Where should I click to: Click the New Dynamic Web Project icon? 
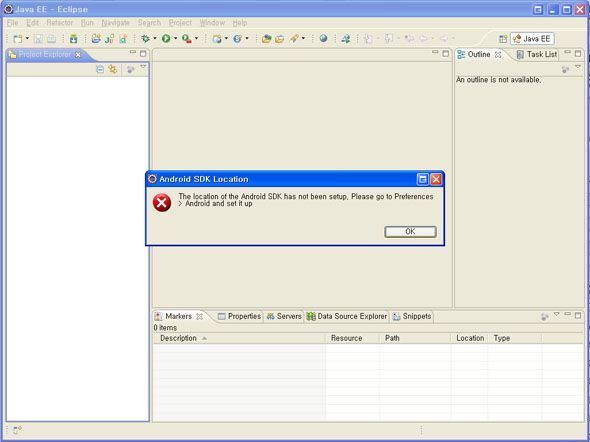coord(217,39)
